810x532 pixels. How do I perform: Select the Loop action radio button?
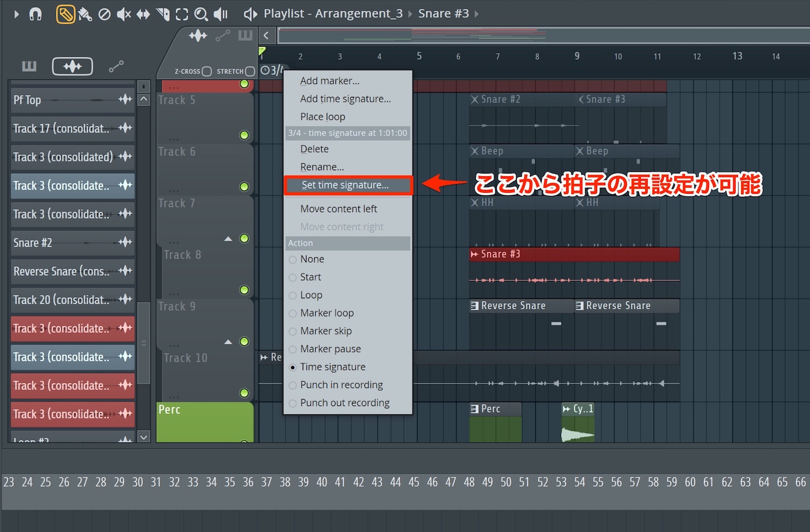293,296
